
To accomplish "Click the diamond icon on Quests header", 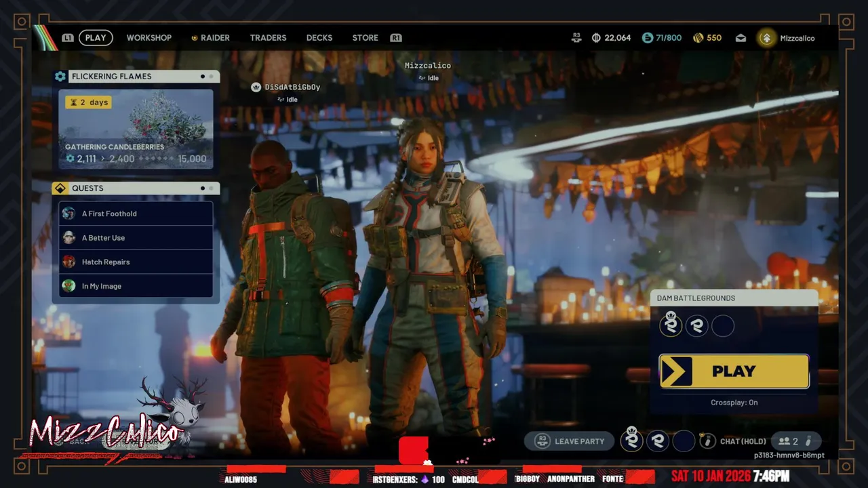I will pos(60,188).
